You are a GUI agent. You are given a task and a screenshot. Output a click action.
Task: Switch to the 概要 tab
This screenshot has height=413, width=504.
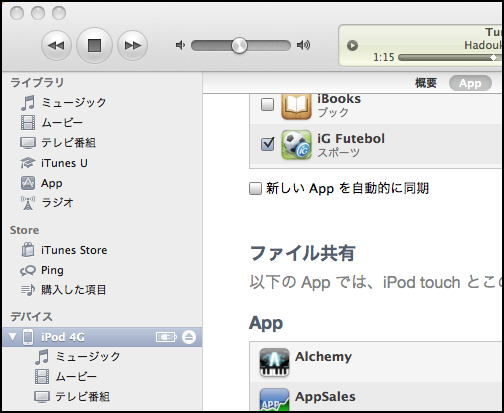426,83
